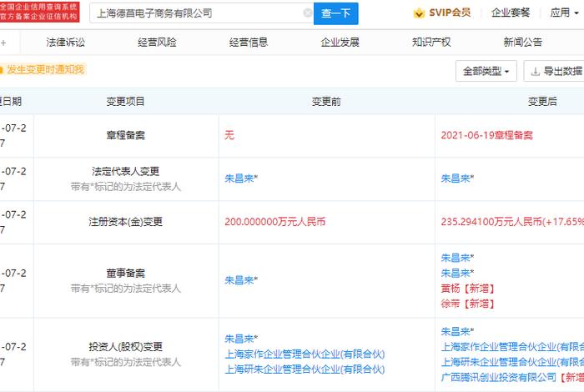This screenshot has width=584, height=392.
Task: Click the 变更项目 column header
Action: coord(125,101)
